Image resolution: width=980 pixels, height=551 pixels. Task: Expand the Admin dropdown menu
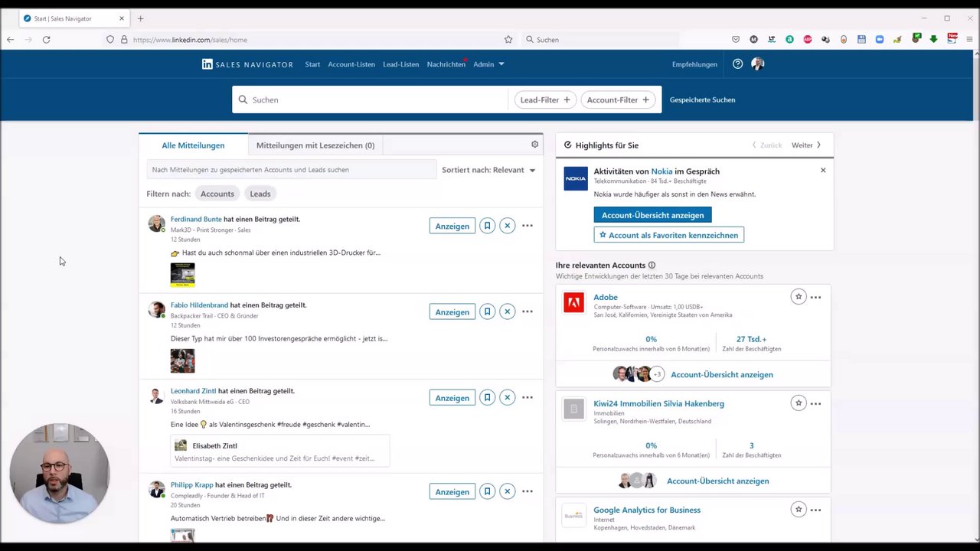(x=488, y=64)
